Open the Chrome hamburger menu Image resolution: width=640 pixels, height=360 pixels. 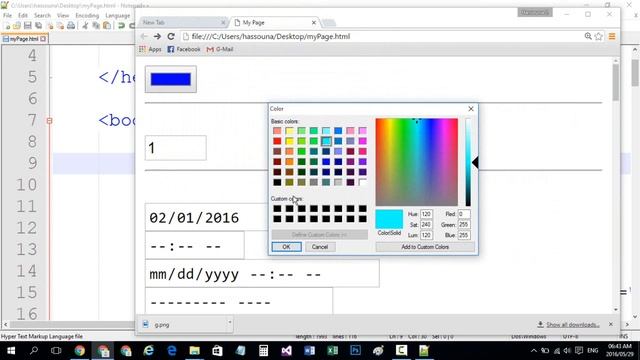pyautogui.click(x=612, y=36)
